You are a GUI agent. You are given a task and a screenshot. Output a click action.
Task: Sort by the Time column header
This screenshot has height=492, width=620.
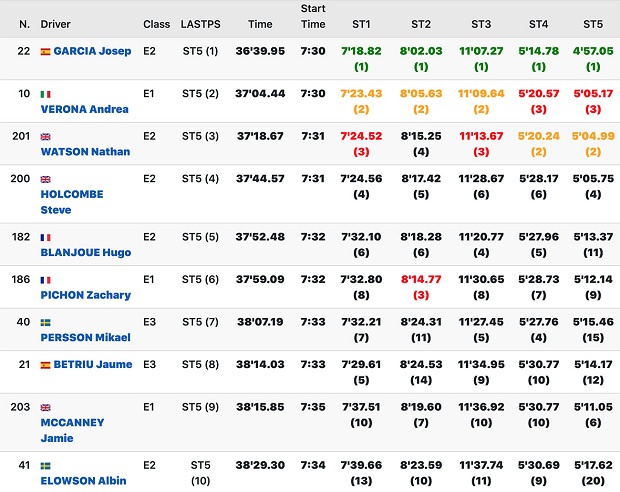(x=260, y=23)
